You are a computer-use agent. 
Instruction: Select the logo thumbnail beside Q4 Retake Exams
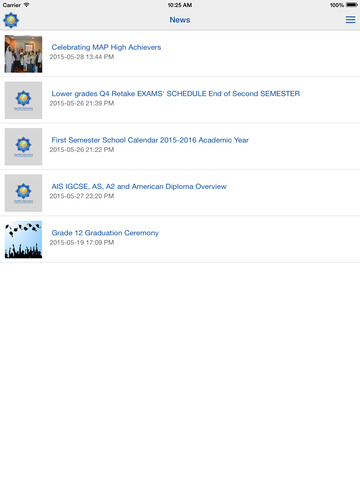23,100
